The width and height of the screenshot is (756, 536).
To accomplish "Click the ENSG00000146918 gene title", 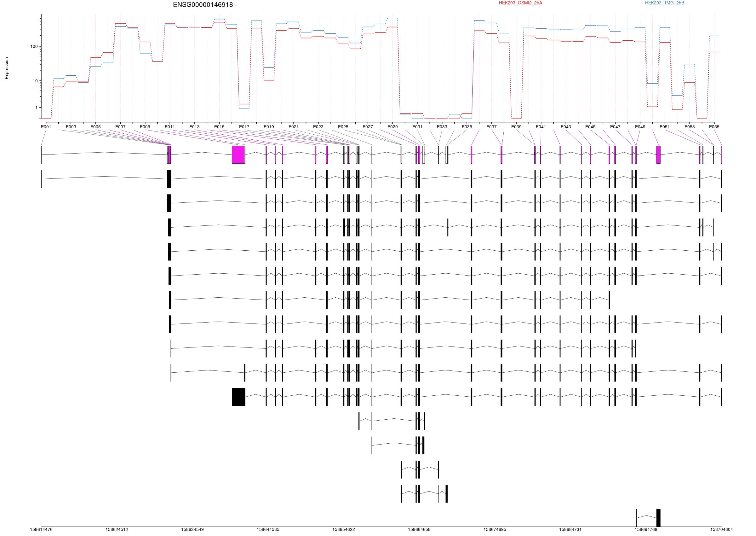I will (x=205, y=5).
